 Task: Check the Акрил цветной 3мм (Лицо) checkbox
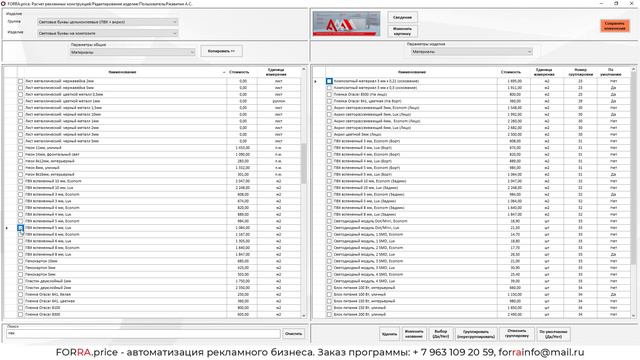[x=329, y=134]
